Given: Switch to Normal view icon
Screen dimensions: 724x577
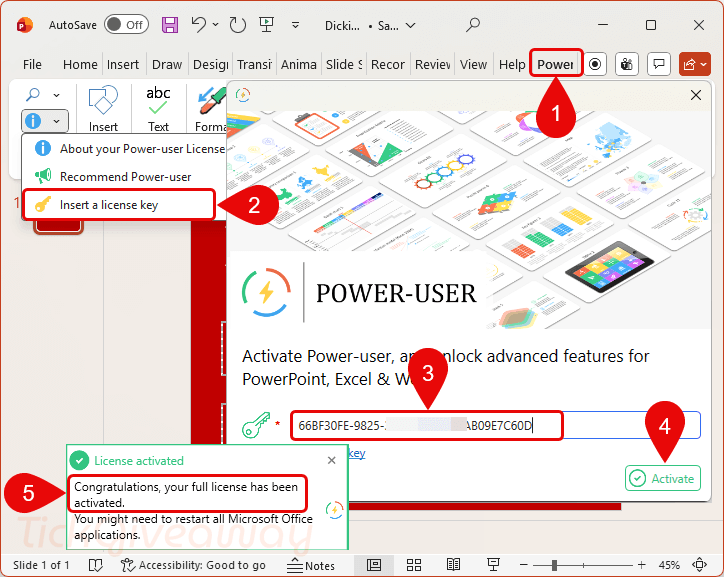Looking at the screenshot, I should [374, 565].
